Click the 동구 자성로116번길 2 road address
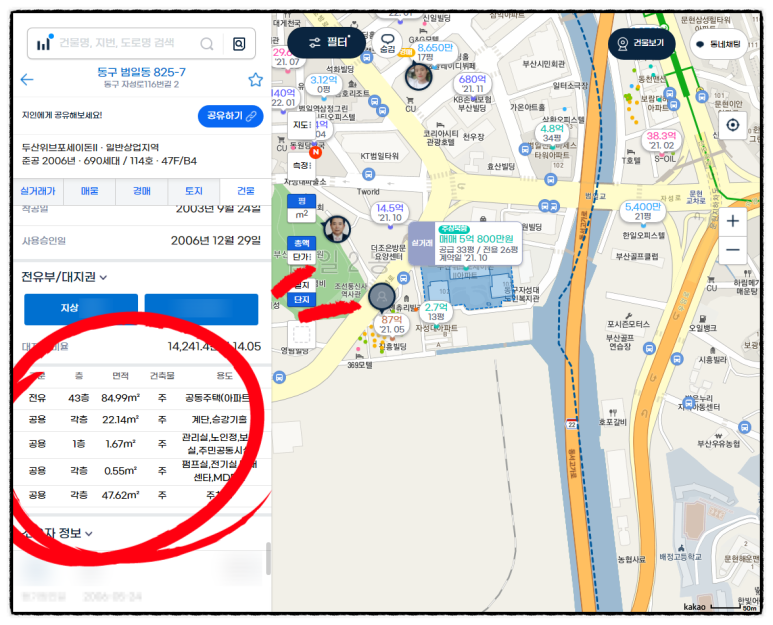This screenshot has height=625, width=773. coord(141,85)
